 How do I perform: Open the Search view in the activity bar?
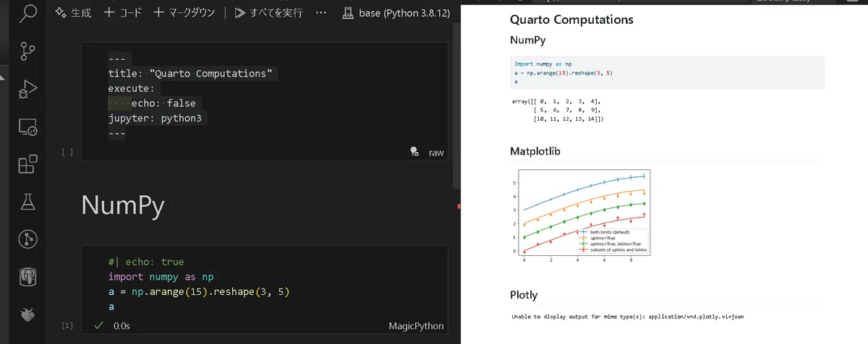coord(28,13)
